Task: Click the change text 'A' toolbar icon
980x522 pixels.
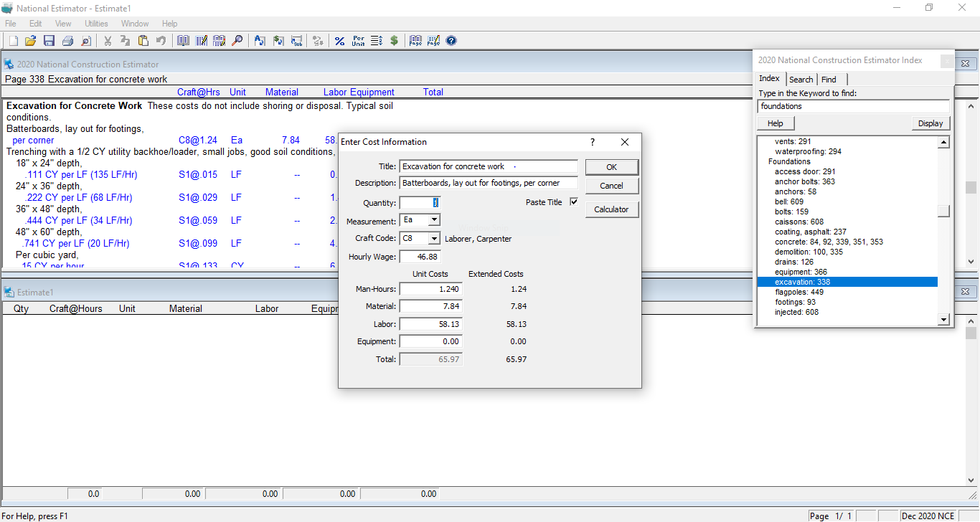Action: 260,41
